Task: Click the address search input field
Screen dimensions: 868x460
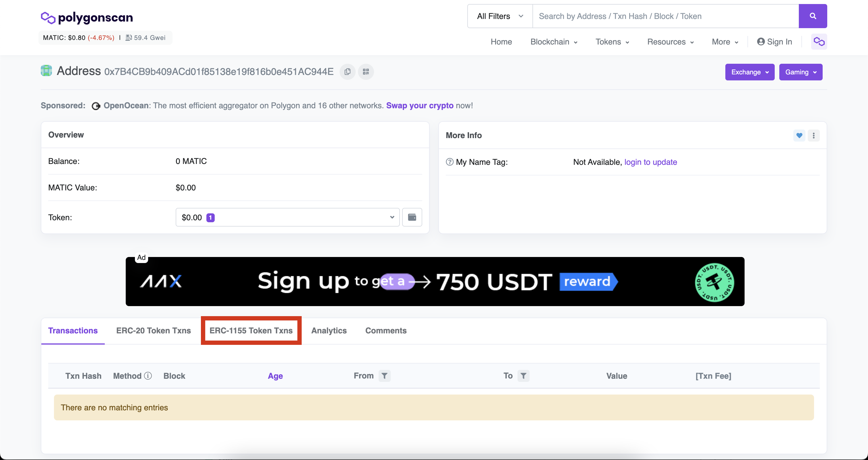Action: coord(665,16)
